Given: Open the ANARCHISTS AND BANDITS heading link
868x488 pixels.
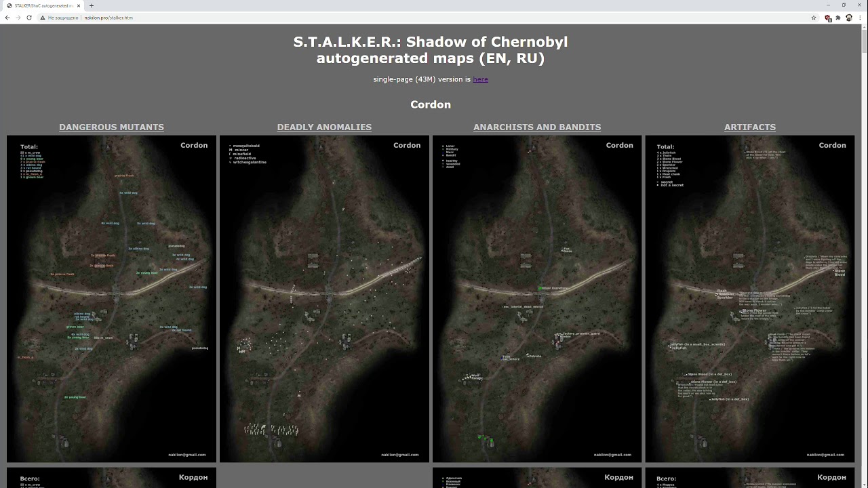Looking at the screenshot, I should pyautogui.click(x=537, y=127).
